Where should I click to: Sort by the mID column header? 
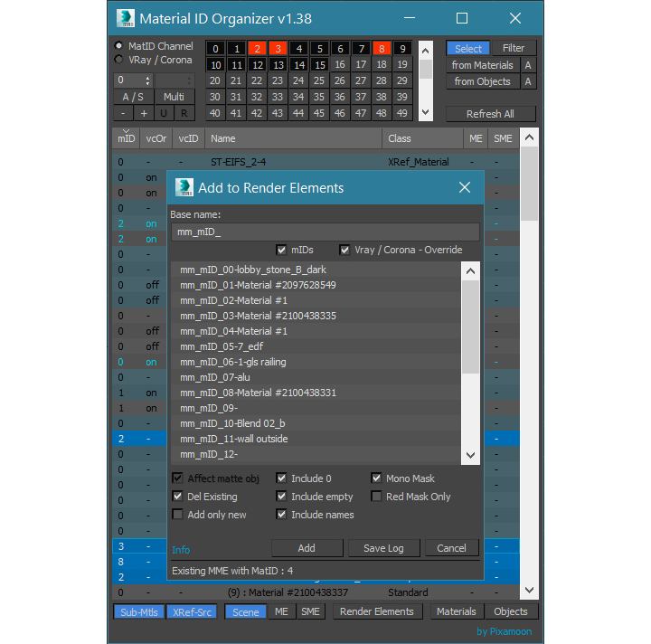tap(127, 138)
